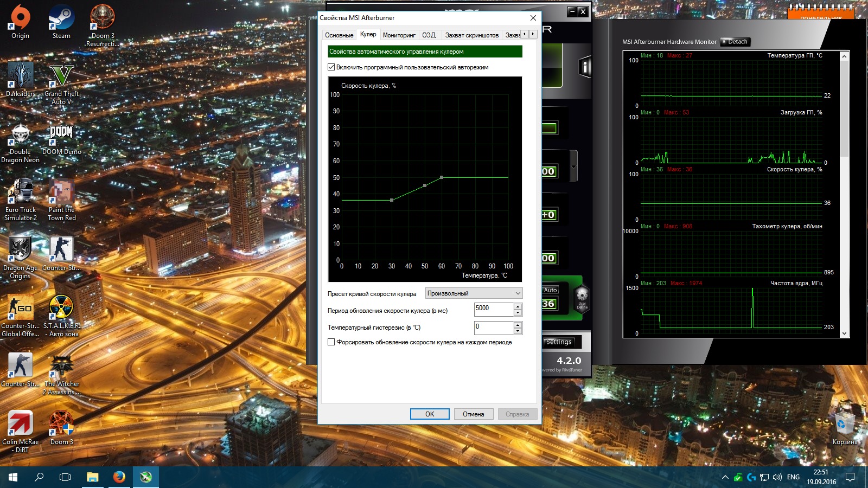Viewport: 868px width, 488px height.
Task: Click the fan update period input field
Action: point(494,310)
